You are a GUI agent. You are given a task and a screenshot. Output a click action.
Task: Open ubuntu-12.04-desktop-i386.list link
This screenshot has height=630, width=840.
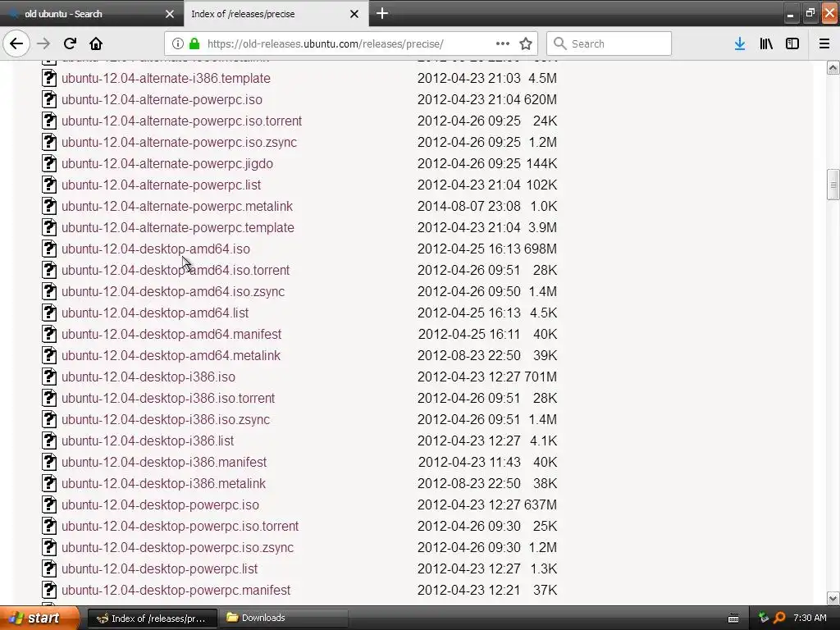[148, 441]
